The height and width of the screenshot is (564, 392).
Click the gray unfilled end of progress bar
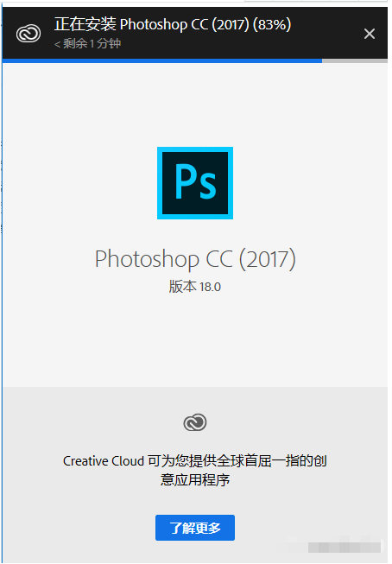click(x=355, y=61)
